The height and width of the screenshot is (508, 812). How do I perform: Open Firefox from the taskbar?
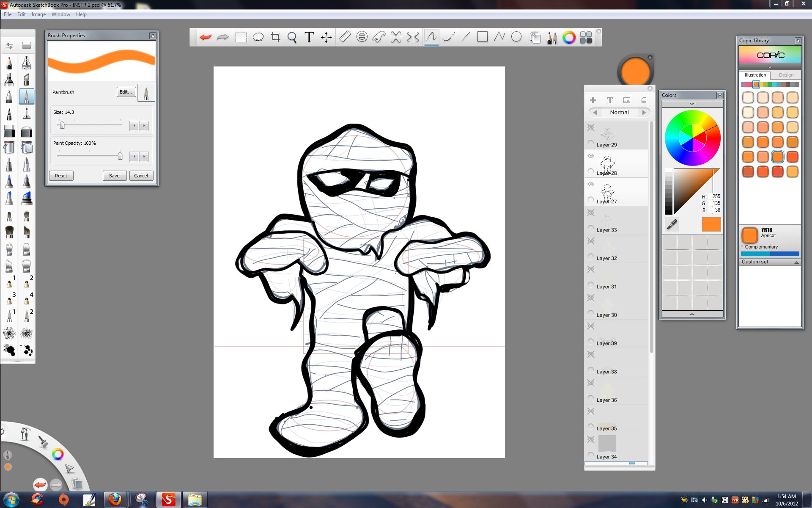115,500
